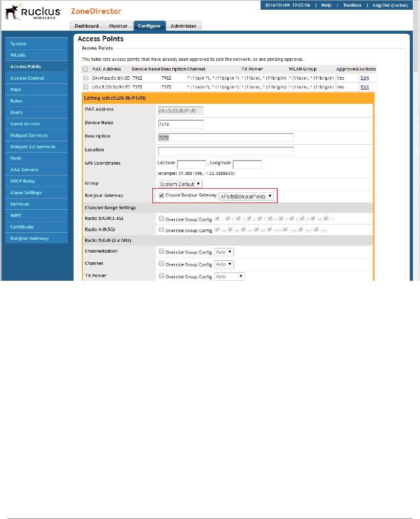
Task: Select the Configure tab
Action: point(149,26)
